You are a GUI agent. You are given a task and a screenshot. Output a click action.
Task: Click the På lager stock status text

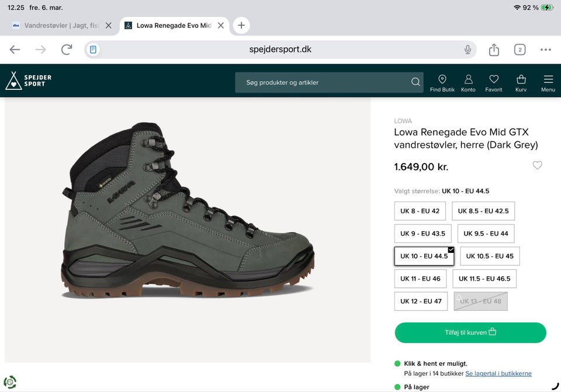point(417,387)
